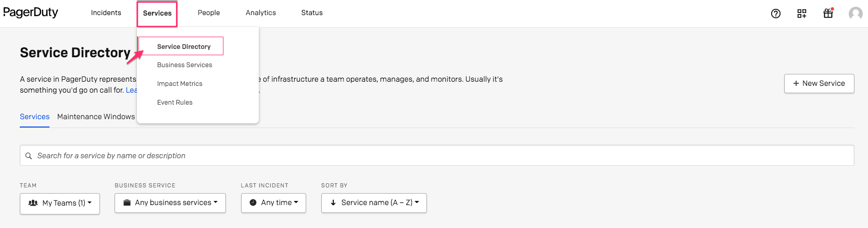Choose Business Services menu entry
This screenshot has height=228, width=868.
click(184, 65)
